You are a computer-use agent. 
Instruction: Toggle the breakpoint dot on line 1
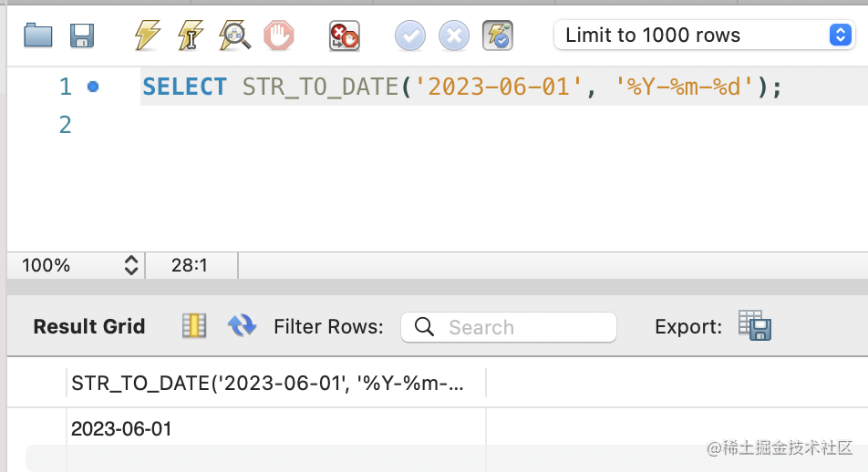click(93, 87)
